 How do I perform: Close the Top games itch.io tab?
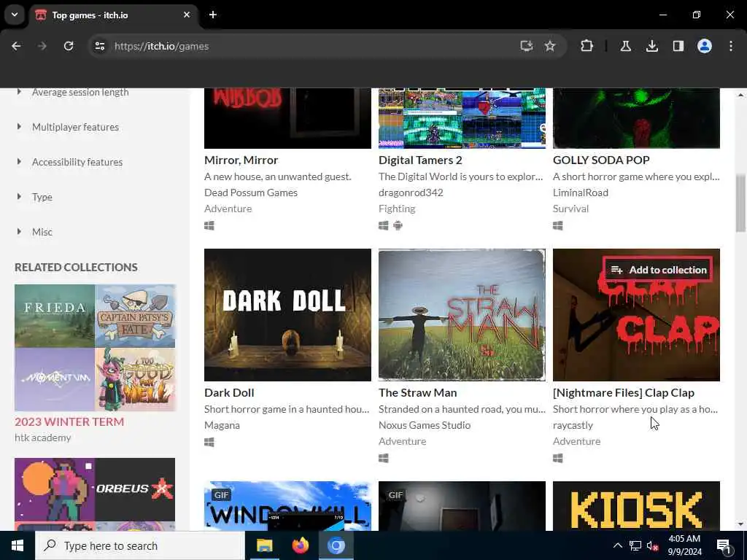[187, 15]
